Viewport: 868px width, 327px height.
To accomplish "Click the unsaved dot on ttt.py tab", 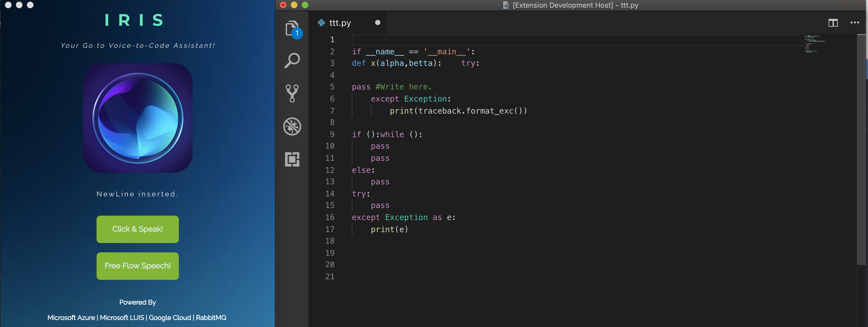I will (x=377, y=22).
